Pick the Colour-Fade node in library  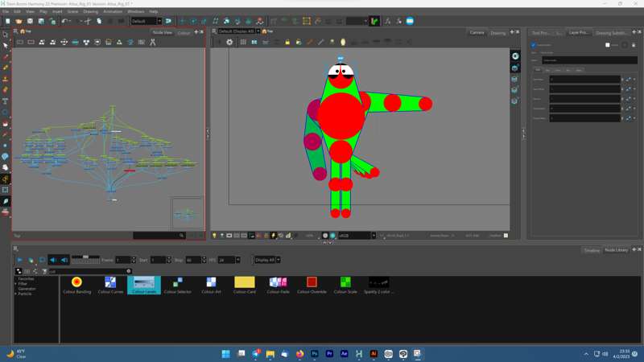pos(278,282)
